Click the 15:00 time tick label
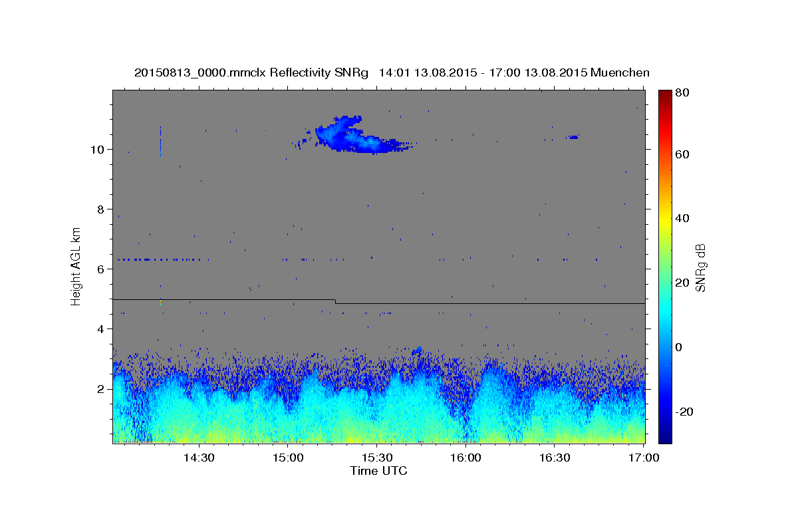The width and height of the screenshot is (798, 532). [x=289, y=458]
